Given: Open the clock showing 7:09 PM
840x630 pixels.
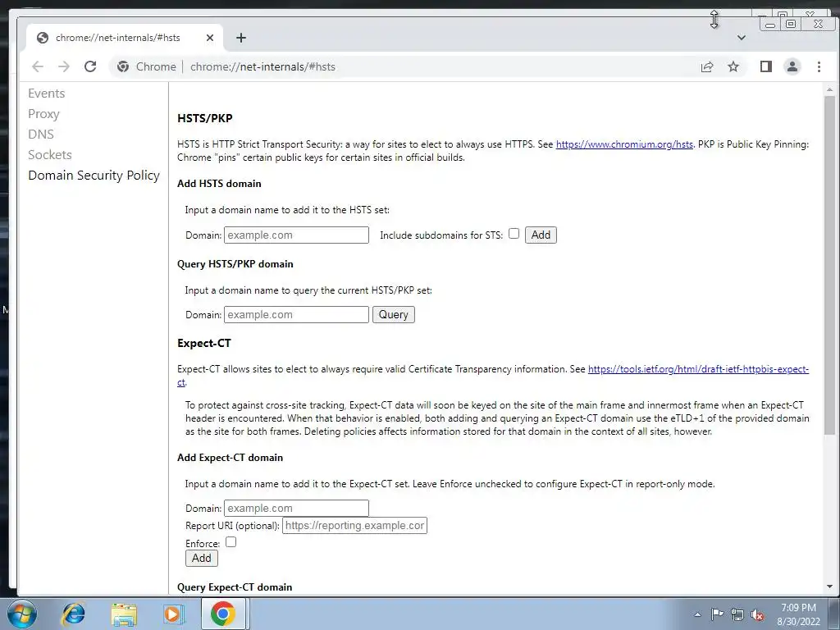Looking at the screenshot, I should point(798,614).
